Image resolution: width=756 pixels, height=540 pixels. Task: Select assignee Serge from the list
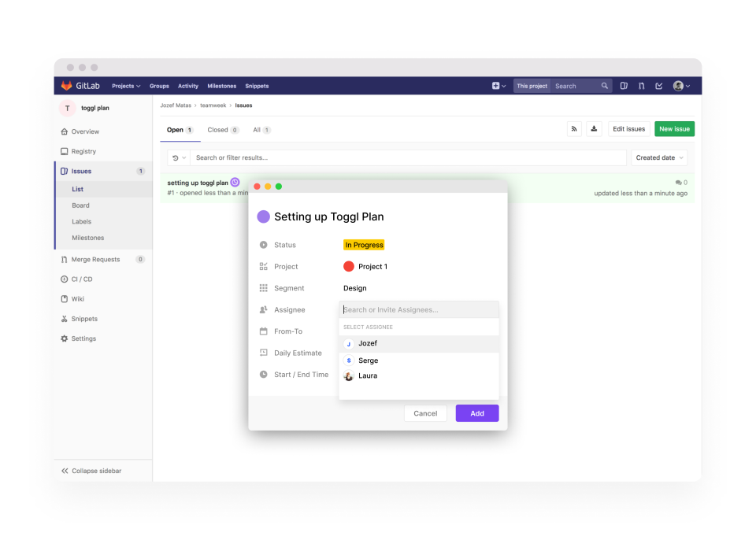[419, 361]
